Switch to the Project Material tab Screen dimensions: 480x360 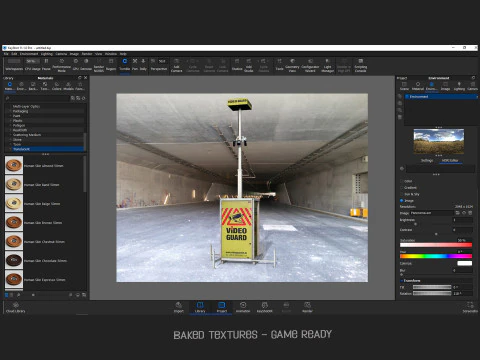pyautogui.click(x=418, y=86)
